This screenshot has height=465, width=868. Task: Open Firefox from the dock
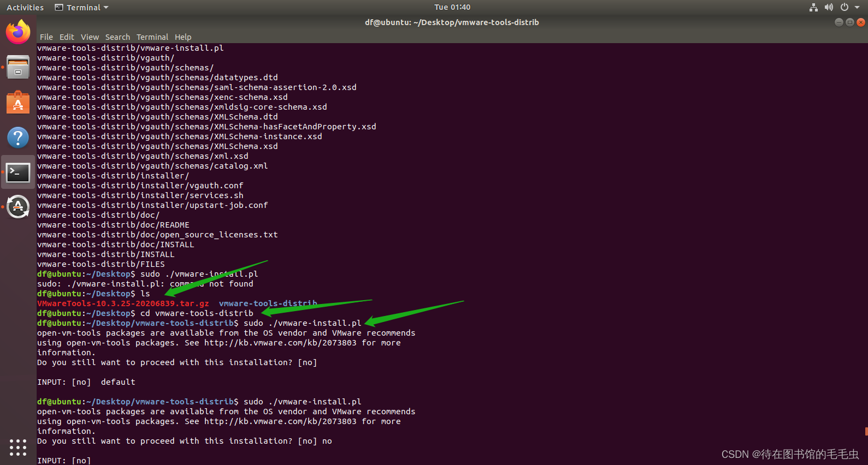tap(18, 32)
